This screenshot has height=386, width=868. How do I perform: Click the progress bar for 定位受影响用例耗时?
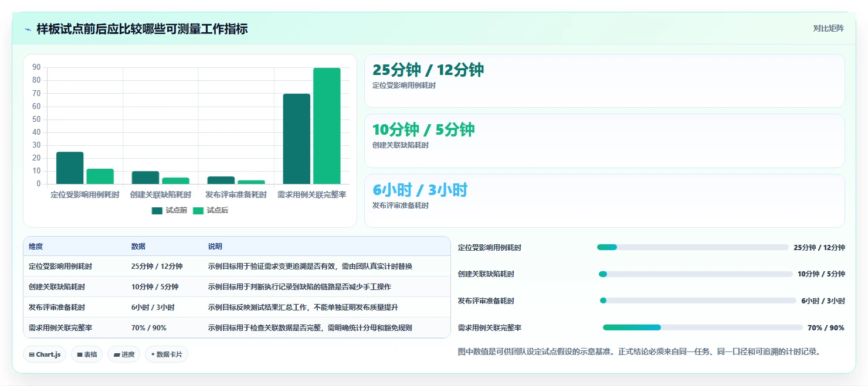(x=693, y=247)
